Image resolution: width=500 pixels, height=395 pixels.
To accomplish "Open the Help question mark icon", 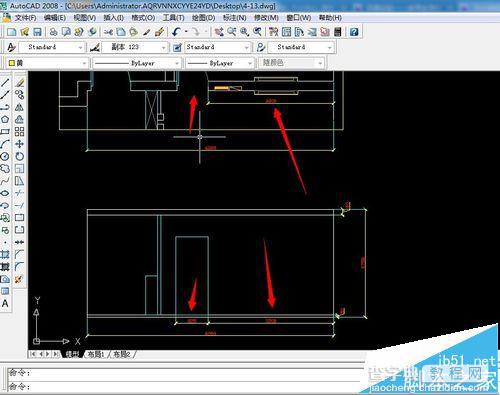I will (x=354, y=32).
